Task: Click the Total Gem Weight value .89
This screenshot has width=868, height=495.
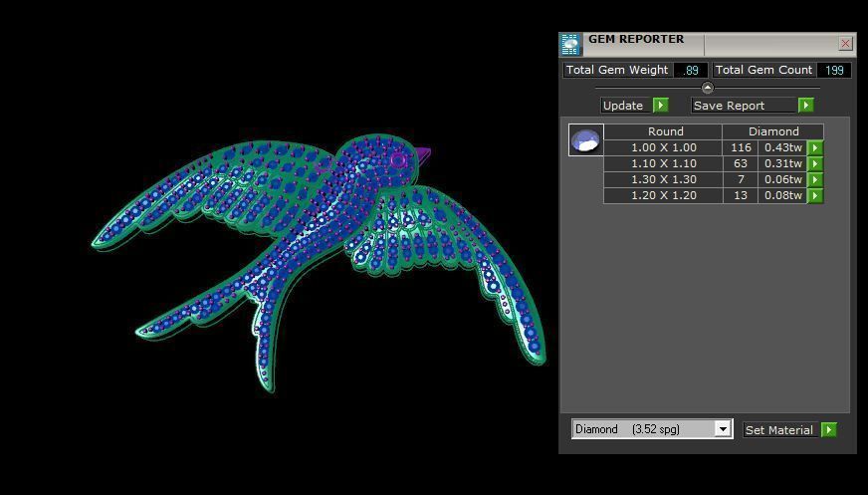Action: [691, 71]
